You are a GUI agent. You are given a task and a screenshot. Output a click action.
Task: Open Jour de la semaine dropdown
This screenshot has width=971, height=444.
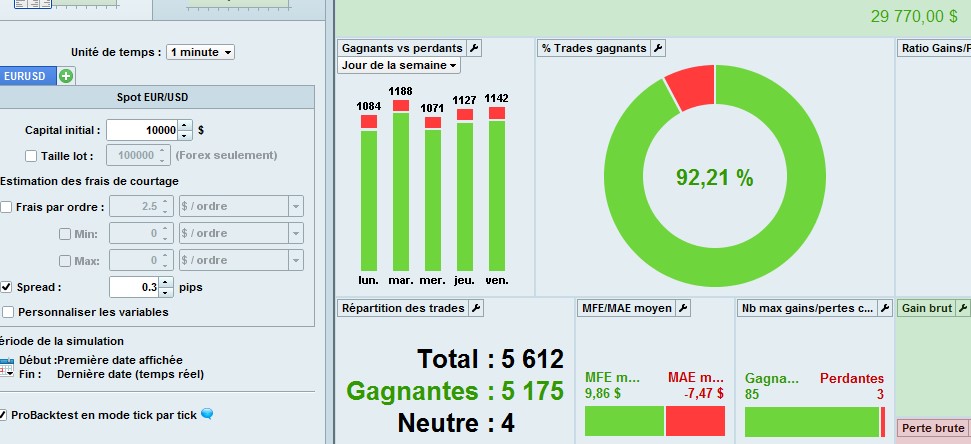(399, 65)
